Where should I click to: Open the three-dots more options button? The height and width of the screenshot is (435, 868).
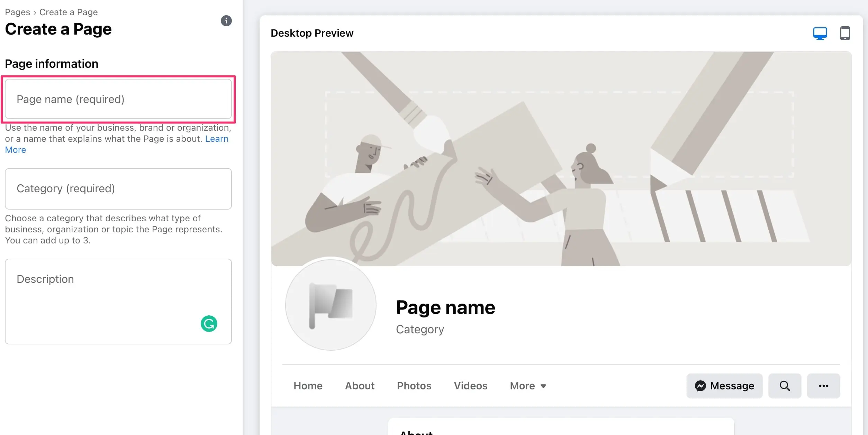point(823,386)
